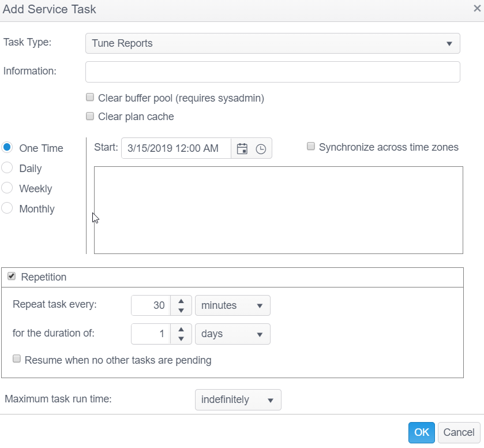484x448 pixels.
Task: Decrease the duration value with down arrow
Action: pos(181,338)
